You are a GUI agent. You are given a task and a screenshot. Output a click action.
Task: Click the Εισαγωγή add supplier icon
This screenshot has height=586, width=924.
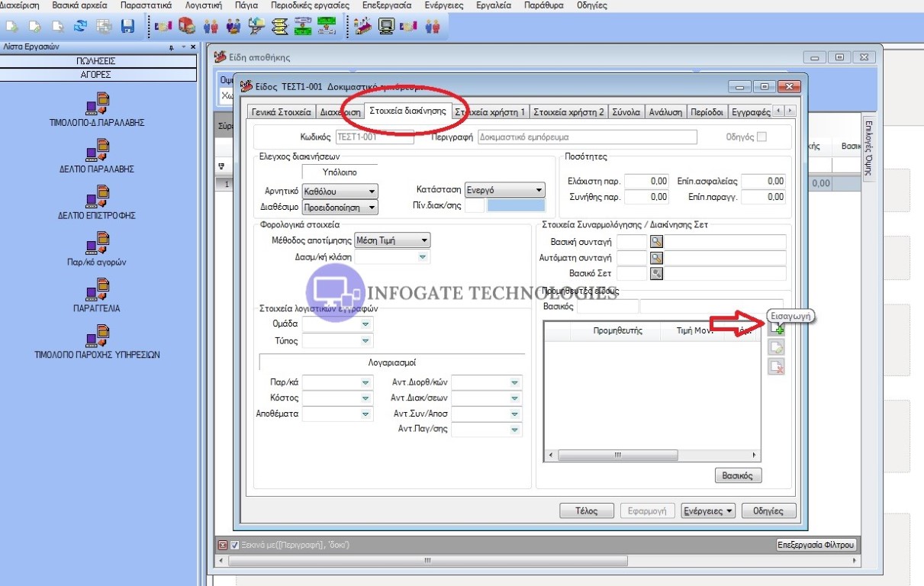[x=776, y=329]
